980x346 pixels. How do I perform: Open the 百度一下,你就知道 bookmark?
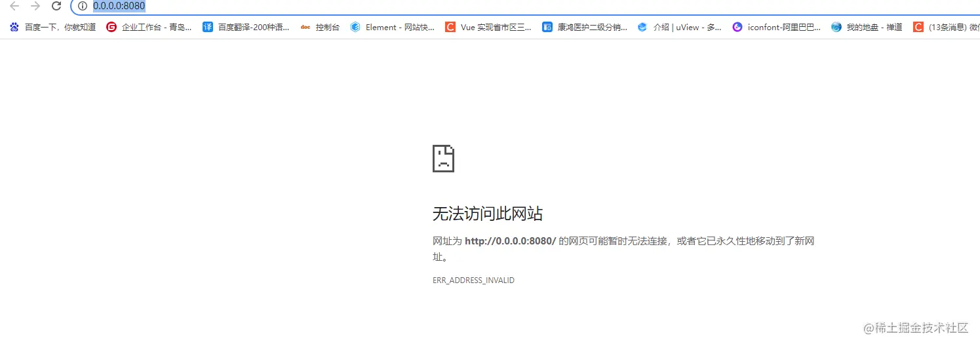[x=52, y=27]
